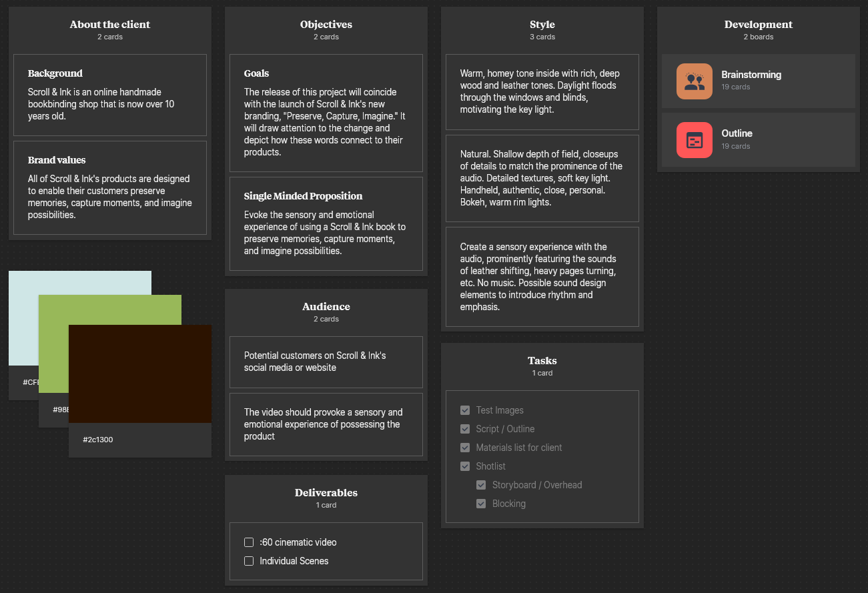Click the #2c1300 hex label
This screenshot has width=868, height=593.
98,440
